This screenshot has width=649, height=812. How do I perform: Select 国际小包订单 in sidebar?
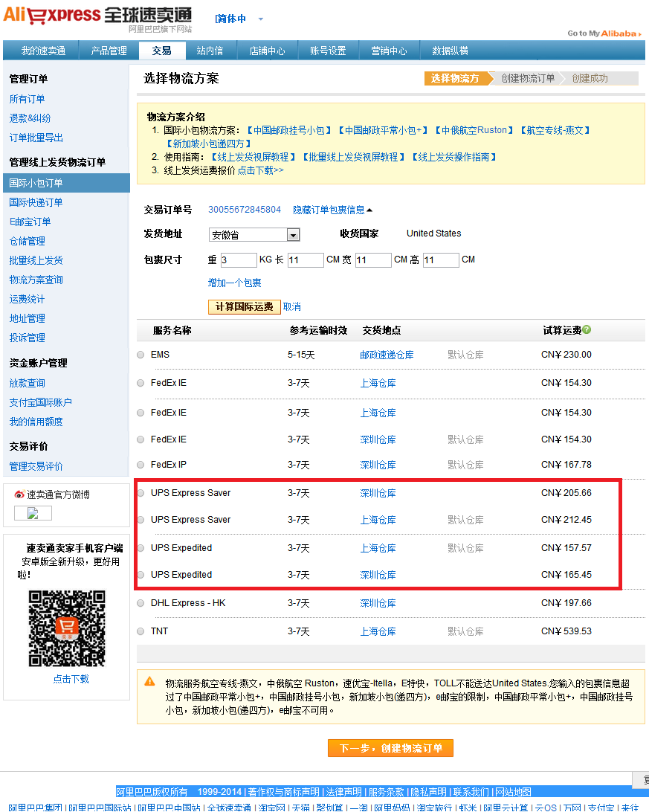tap(66, 183)
